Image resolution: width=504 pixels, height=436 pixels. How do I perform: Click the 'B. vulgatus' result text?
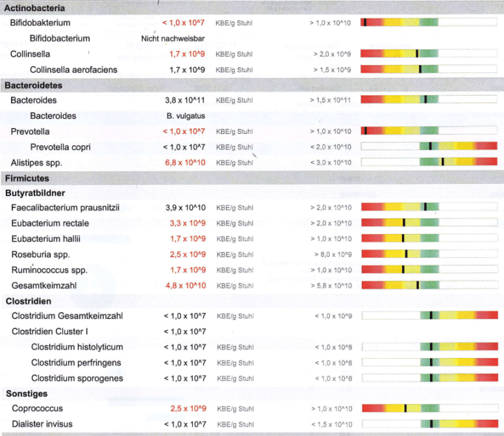pyautogui.click(x=184, y=116)
